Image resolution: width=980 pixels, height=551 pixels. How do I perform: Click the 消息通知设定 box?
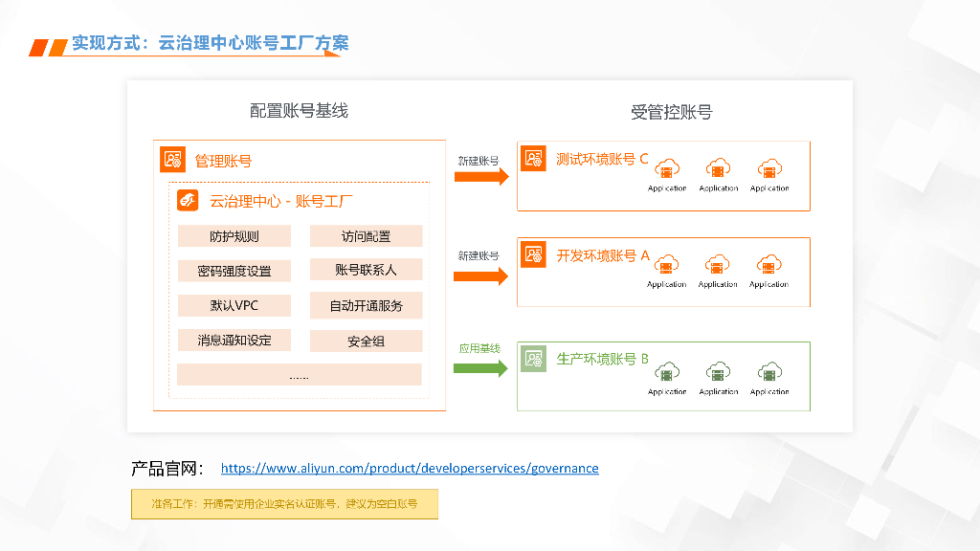(234, 340)
